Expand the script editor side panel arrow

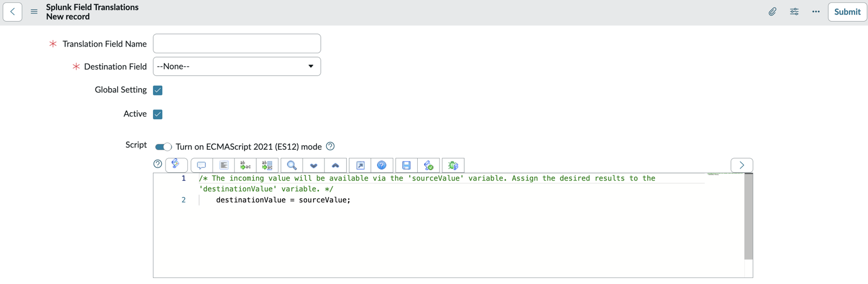click(742, 165)
